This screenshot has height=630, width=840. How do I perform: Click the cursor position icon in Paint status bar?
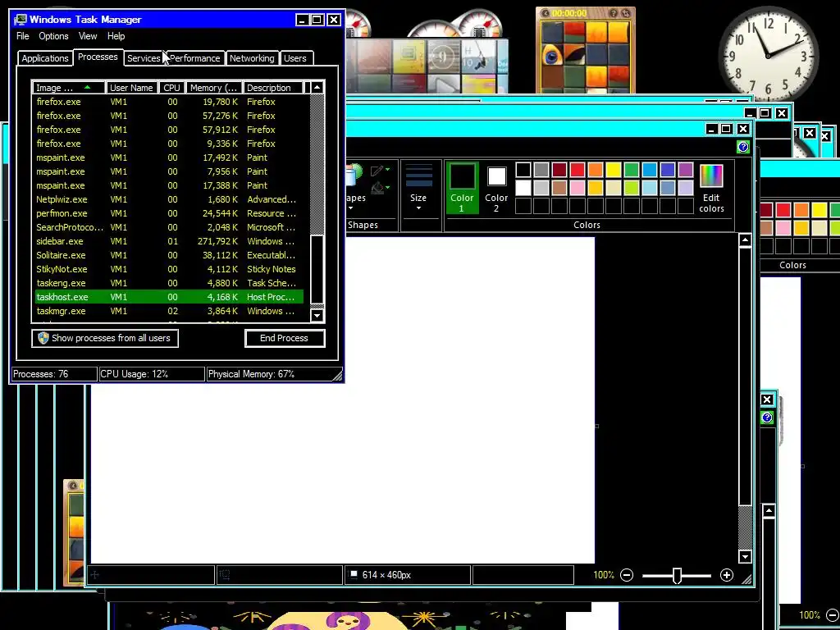[95, 574]
